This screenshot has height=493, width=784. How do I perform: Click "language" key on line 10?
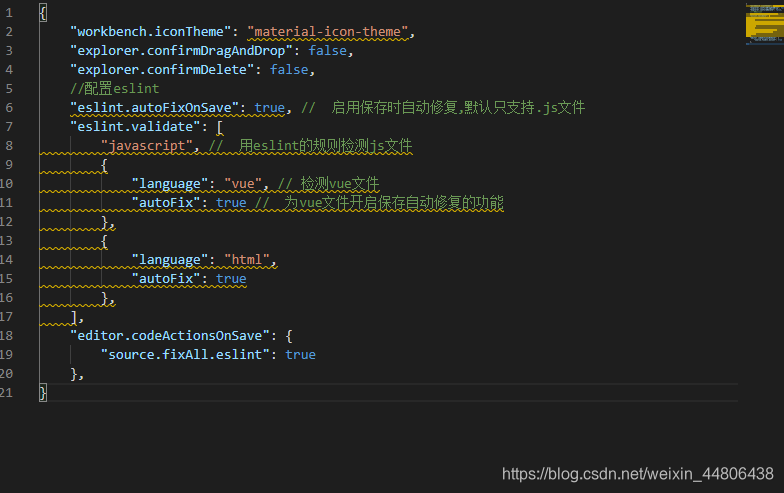(x=170, y=184)
